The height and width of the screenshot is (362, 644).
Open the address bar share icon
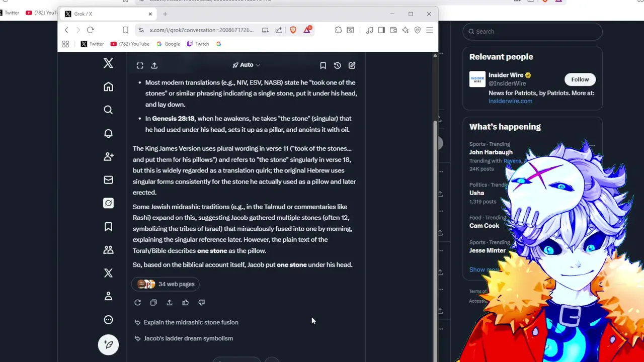(x=279, y=30)
